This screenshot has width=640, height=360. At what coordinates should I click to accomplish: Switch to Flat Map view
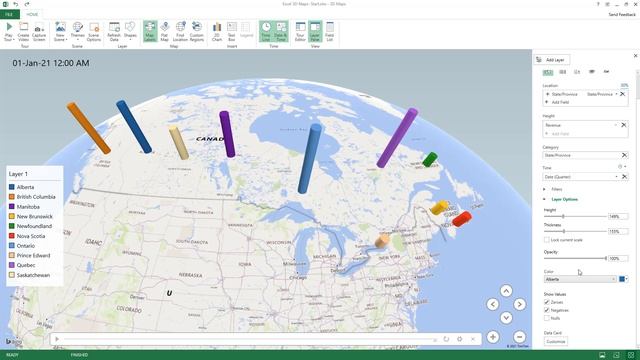coord(164,31)
